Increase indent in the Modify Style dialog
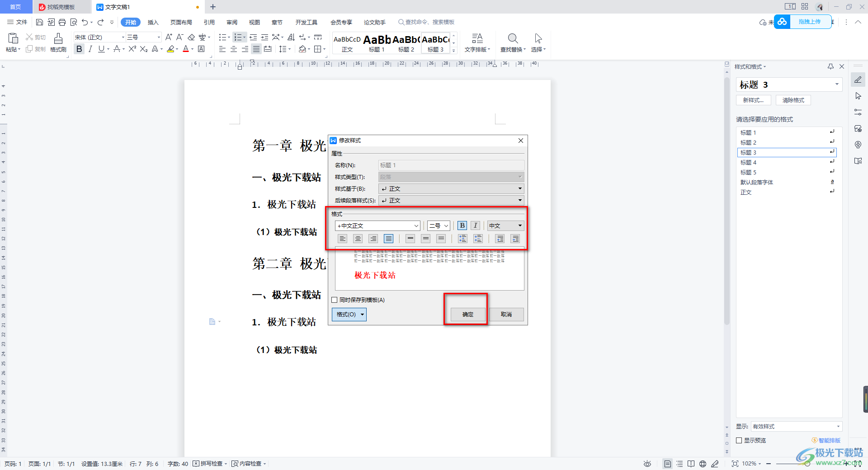Image resolution: width=868 pixels, height=470 pixels. [x=515, y=239]
